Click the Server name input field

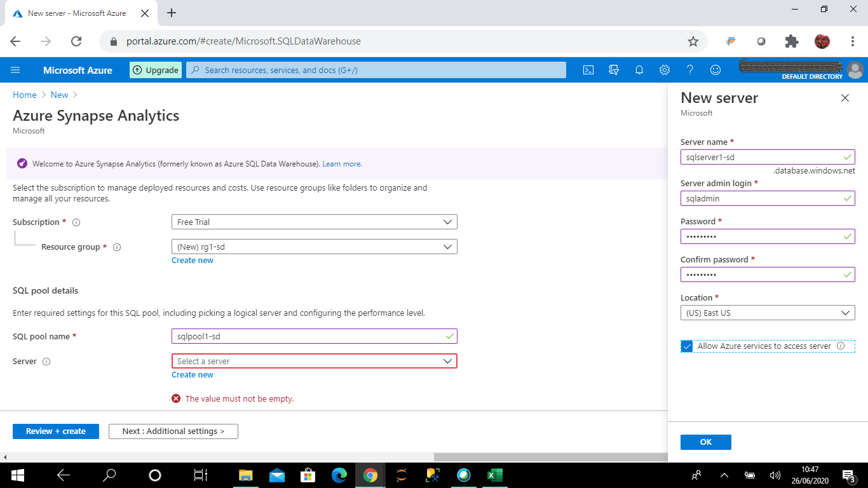[x=768, y=157]
